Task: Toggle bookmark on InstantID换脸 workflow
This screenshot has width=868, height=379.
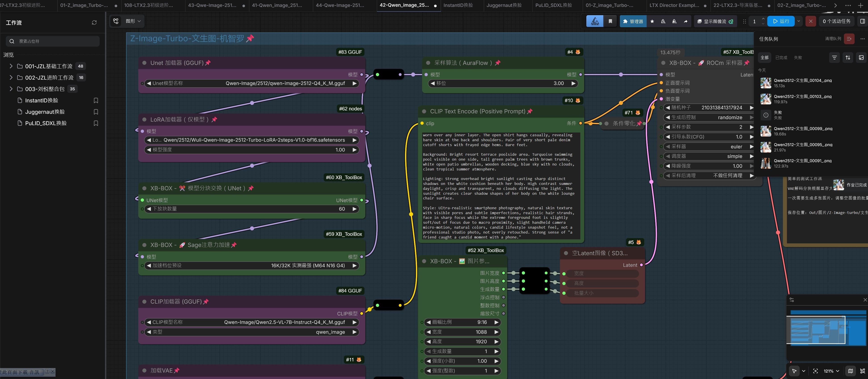Action: (x=96, y=100)
